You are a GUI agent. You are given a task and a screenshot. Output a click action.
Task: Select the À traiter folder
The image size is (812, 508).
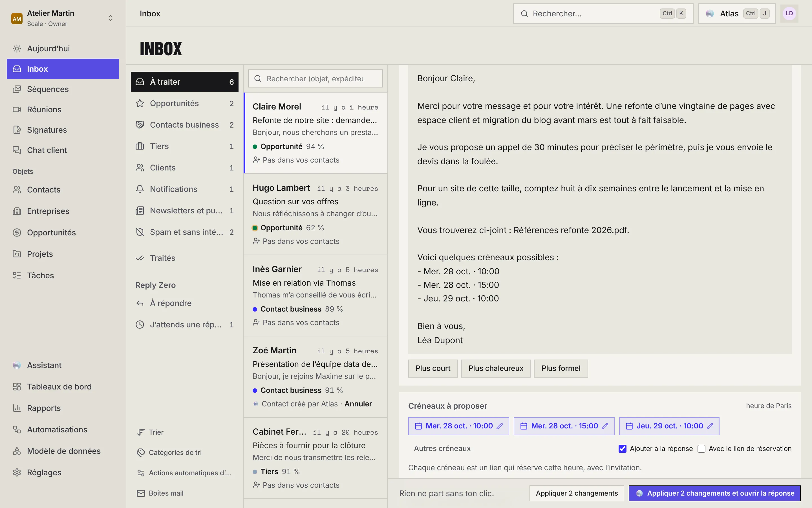[x=185, y=82]
